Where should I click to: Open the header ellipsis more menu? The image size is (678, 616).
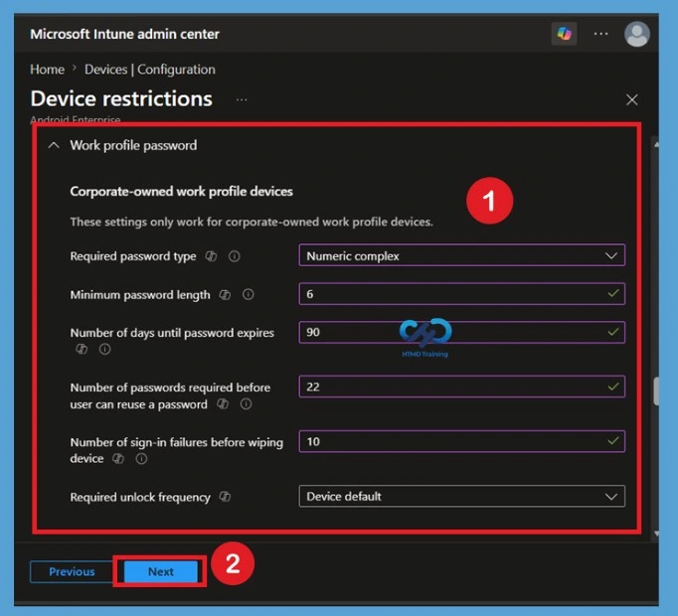tap(600, 34)
